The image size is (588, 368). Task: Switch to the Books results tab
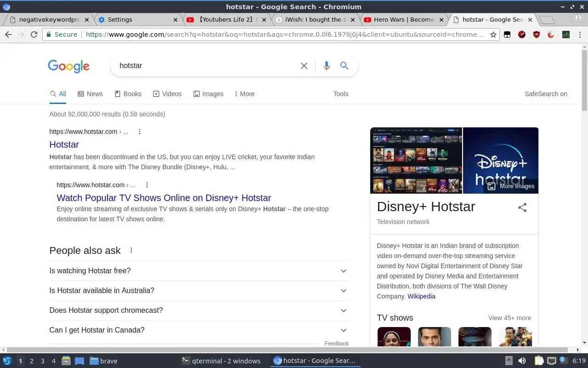(x=128, y=94)
